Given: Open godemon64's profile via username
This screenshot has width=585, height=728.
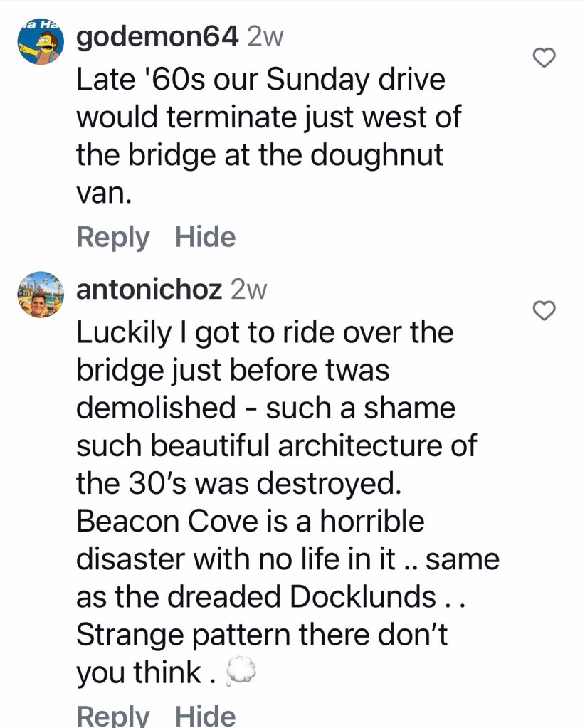Looking at the screenshot, I should [157, 38].
